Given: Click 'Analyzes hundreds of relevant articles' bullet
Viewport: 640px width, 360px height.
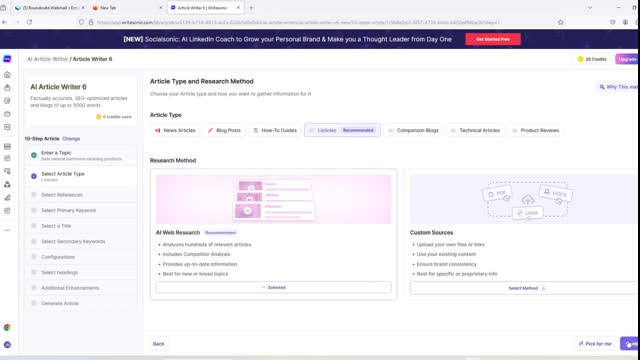Looking at the screenshot, I should click(x=207, y=244).
